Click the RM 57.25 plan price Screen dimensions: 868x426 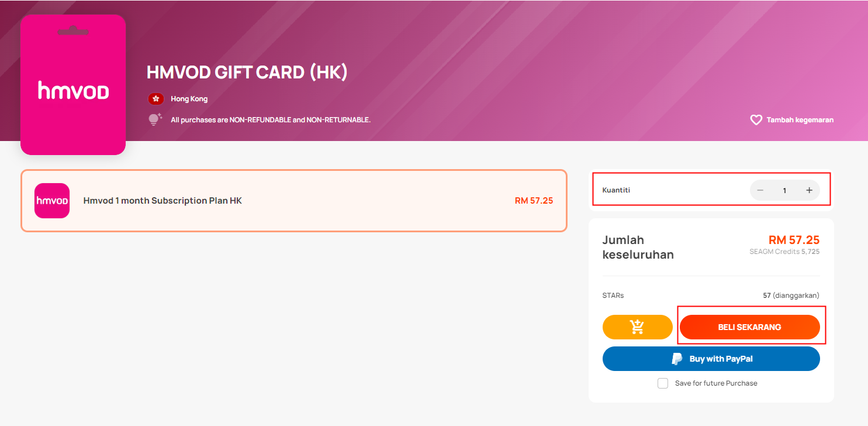pyautogui.click(x=534, y=201)
